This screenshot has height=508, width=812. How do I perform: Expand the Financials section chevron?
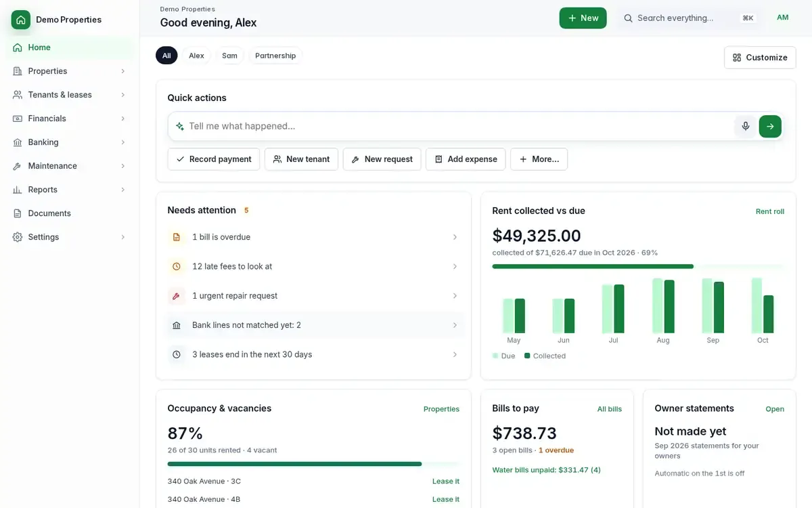coord(123,119)
